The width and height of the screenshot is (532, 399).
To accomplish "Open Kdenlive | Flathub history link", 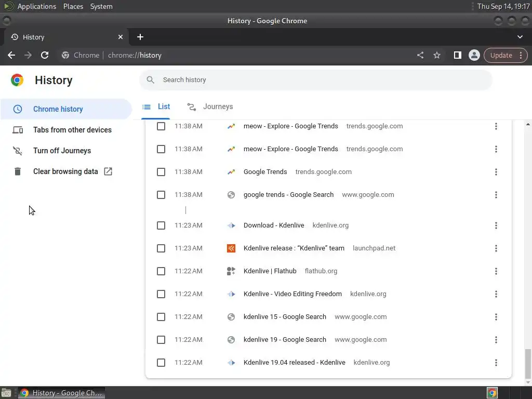I will tap(270, 271).
